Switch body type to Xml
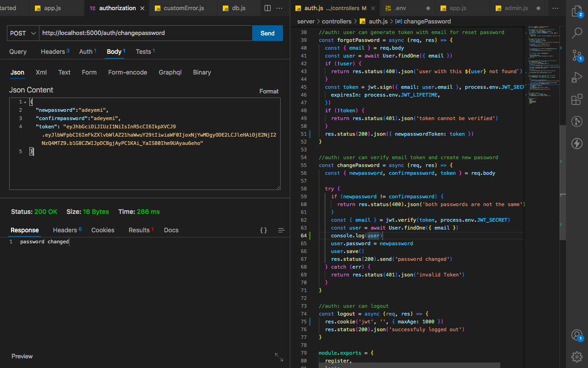The width and height of the screenshot is (588, 368). pyautogui.click(x=41, y=72)
